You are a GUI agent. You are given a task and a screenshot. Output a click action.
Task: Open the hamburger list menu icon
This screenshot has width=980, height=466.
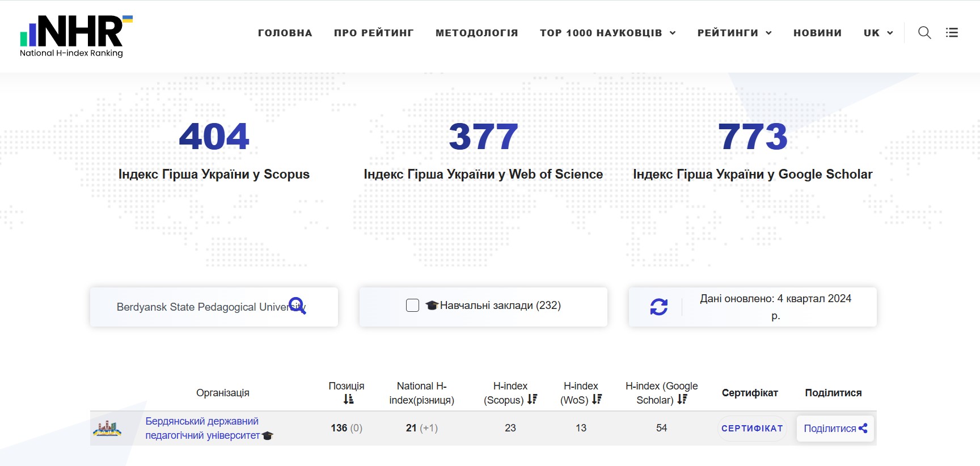[x=952, y=33]
